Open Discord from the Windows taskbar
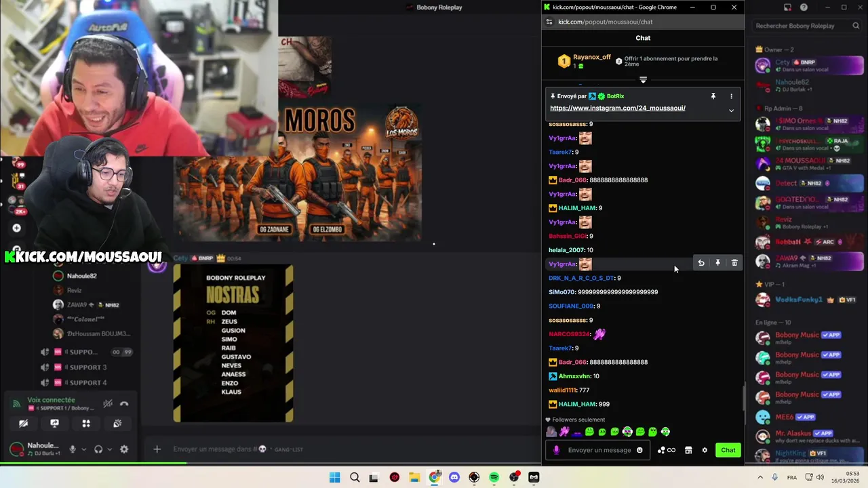Screen dimensions: 868x488 [454, 477]
